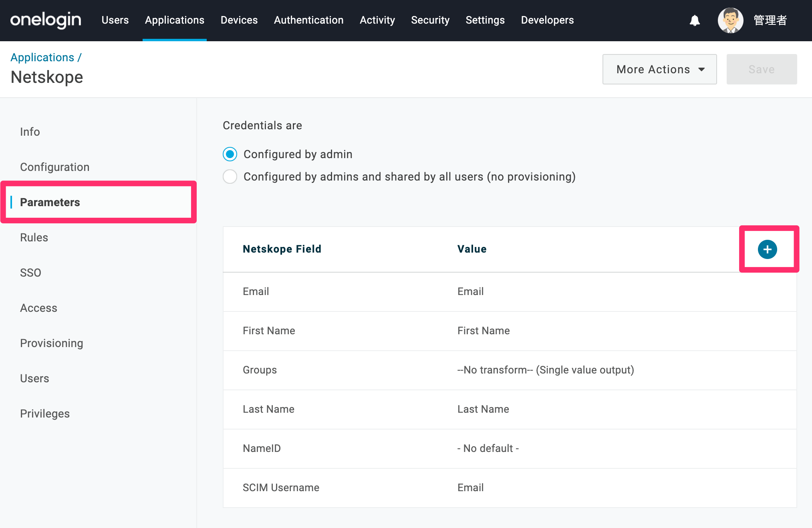
Task: Open the Applications top navigation menu
Action: pos(175,20)
